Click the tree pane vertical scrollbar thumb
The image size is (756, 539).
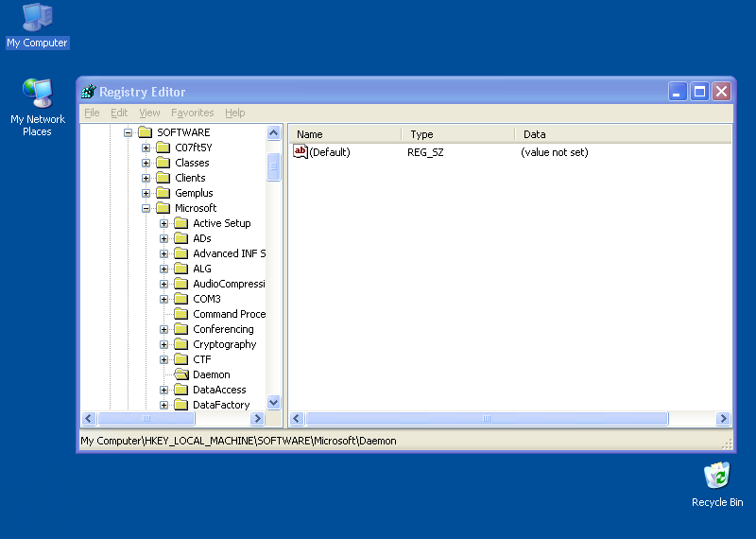coord(273,167)
